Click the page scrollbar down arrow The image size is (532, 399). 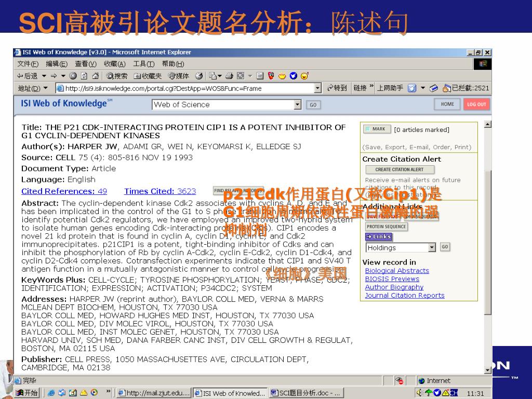487,370
